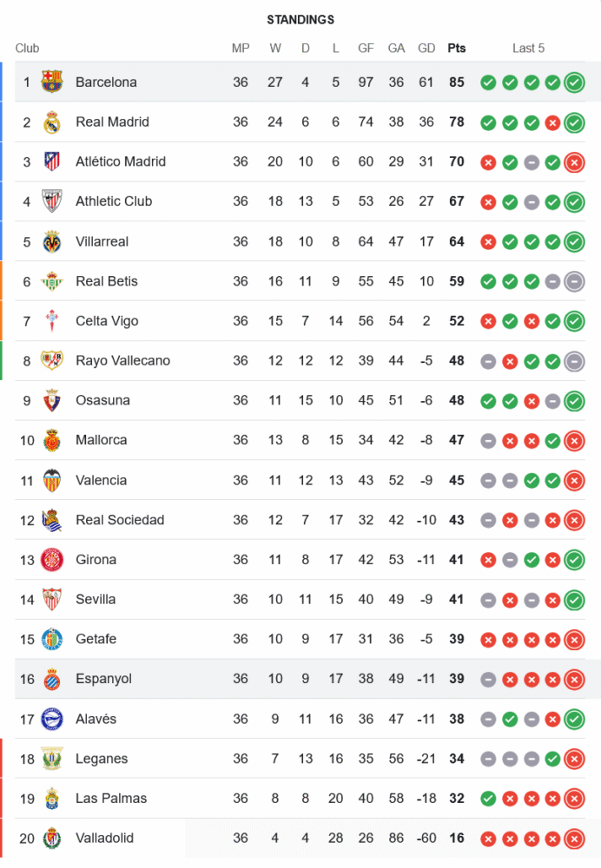Open the Real Sociedad team link
601x868 pixels.
(120, 520)
